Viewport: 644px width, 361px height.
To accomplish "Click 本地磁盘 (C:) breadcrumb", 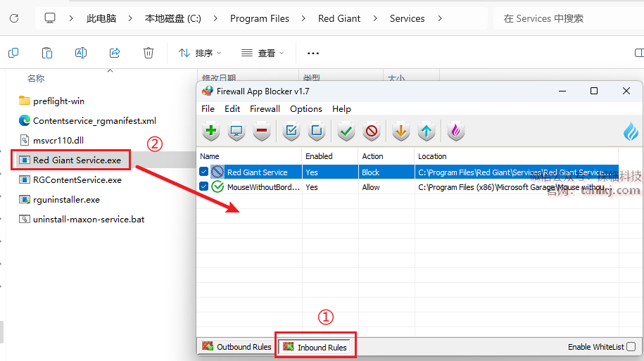I will 173,18.
